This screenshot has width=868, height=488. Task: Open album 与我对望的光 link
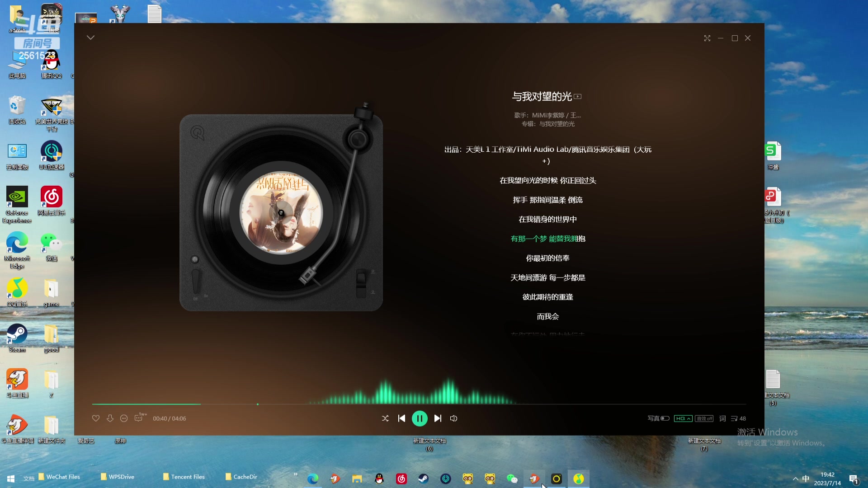(x=557, y=124)
